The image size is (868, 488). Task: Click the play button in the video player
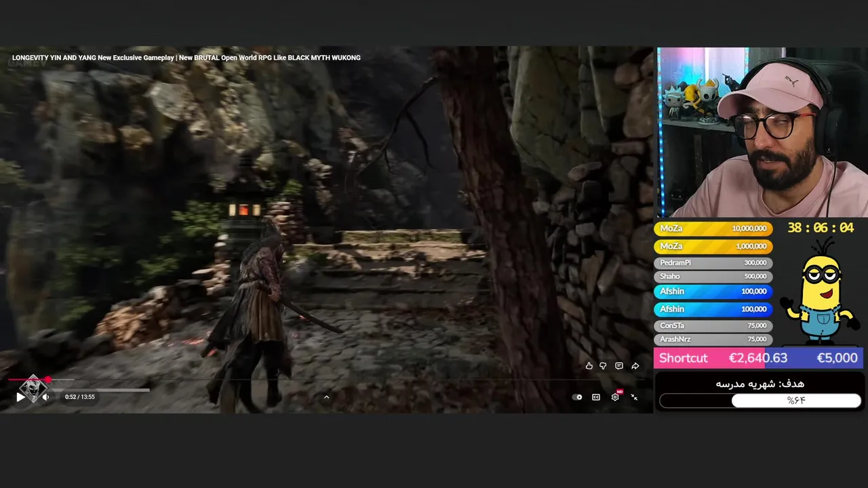(x=20, y=397)
